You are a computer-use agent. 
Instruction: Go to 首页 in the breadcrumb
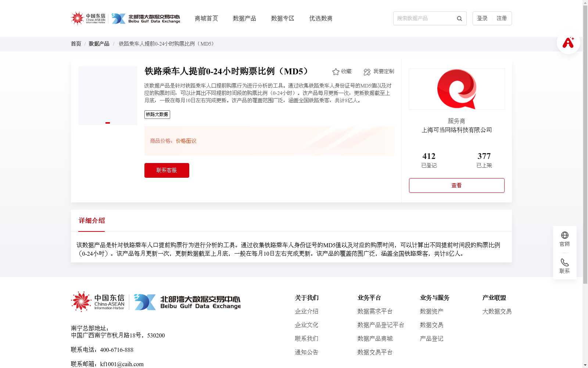pos(76,44)
